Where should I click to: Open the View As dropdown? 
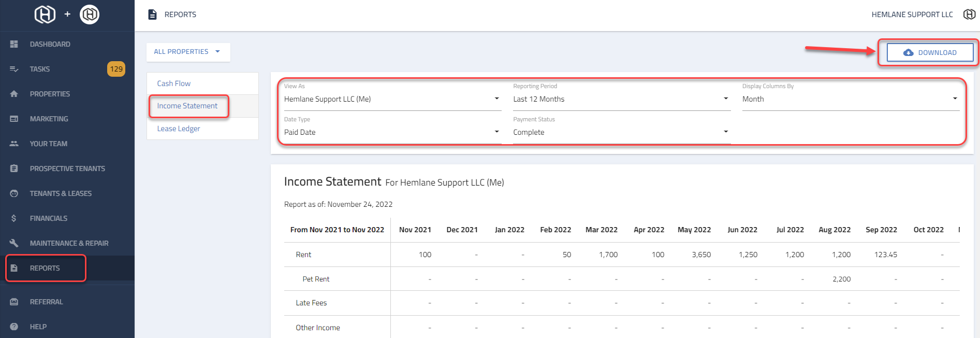click(392, 99)
